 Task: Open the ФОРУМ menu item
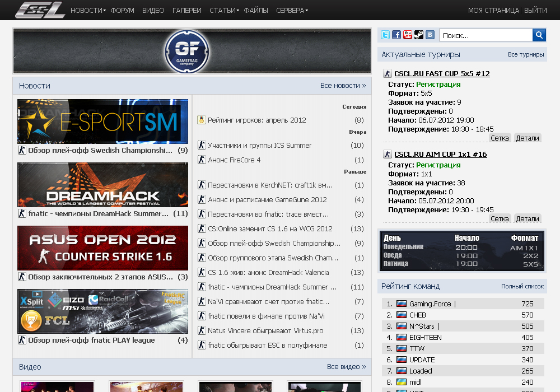123,10
